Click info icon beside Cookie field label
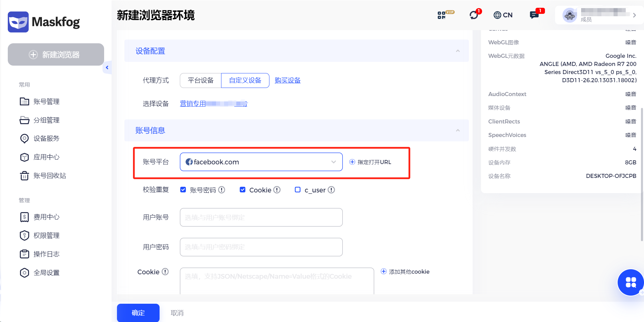 point(165,272)
